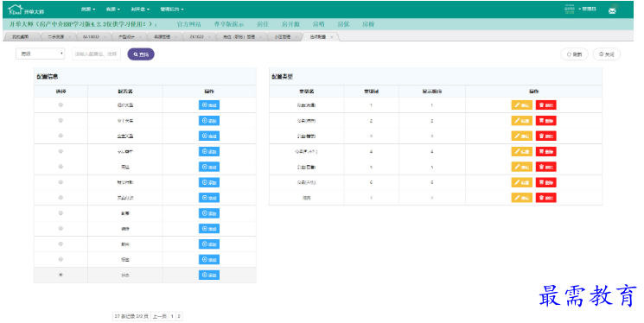This screenshot has height=323, width=644.
Task: Delete the config type with variable value 2
Action: [545, 121]
